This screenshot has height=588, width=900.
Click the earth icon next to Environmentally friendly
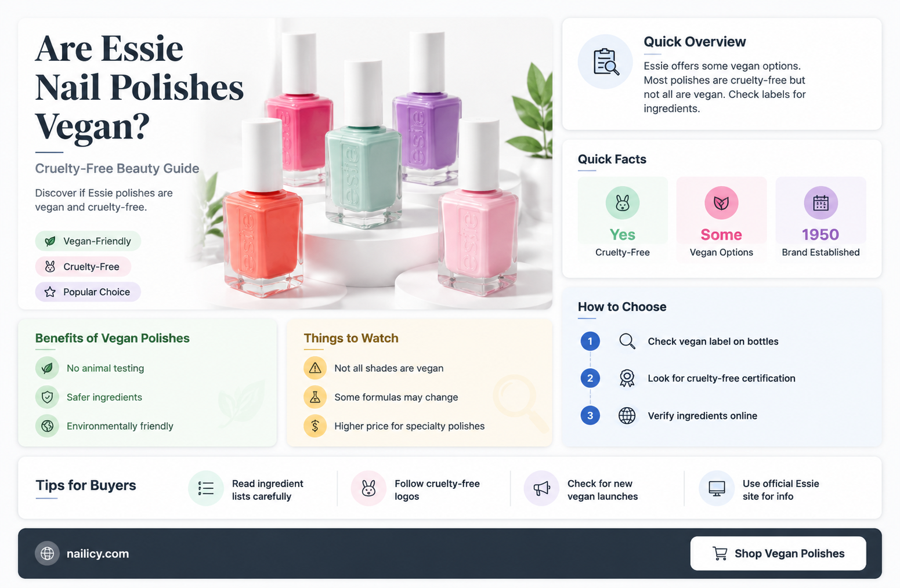coord(47,426)
